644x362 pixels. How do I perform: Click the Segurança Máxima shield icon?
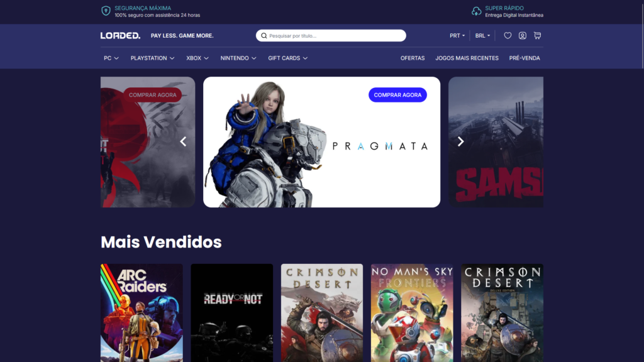click(x=106, y=11)
